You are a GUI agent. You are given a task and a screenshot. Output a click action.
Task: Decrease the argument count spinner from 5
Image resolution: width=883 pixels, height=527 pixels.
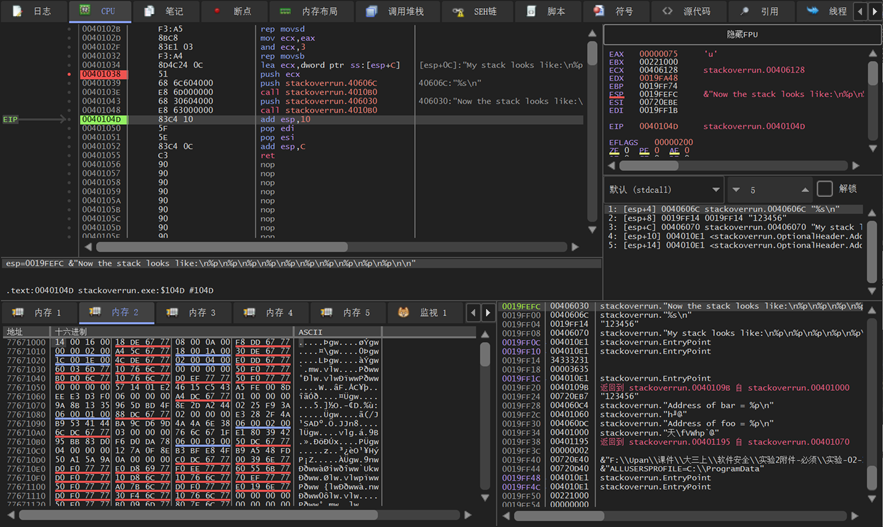pos(736,190)
